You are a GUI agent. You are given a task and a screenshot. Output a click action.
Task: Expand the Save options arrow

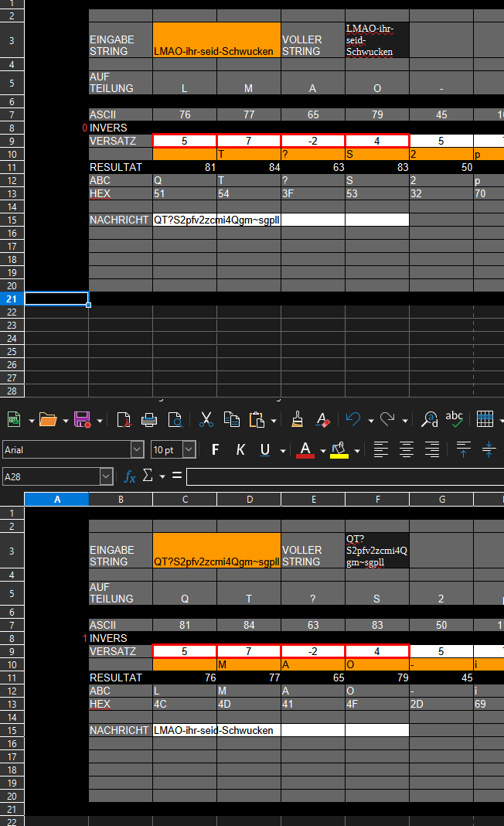(100, 421)
